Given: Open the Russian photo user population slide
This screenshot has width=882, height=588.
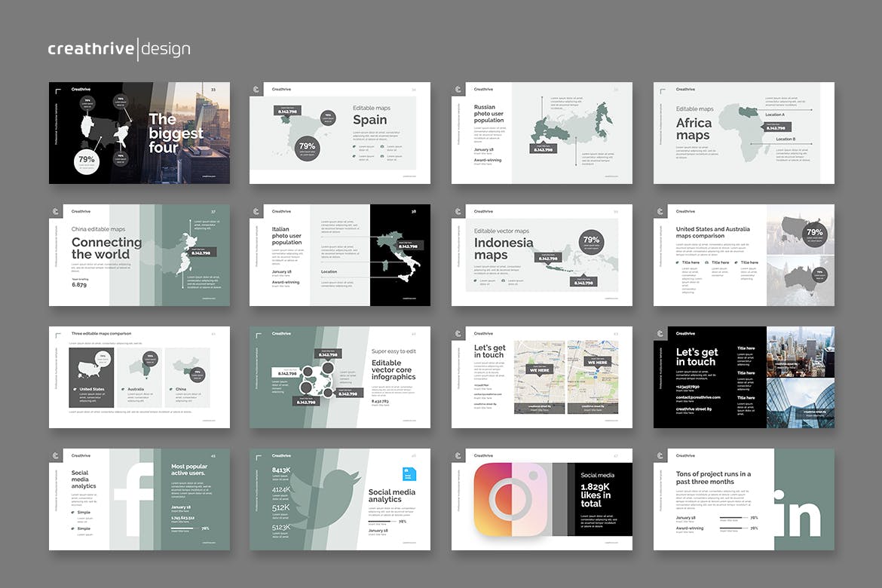Looking at the screenshot, I should tap(541, 133).
